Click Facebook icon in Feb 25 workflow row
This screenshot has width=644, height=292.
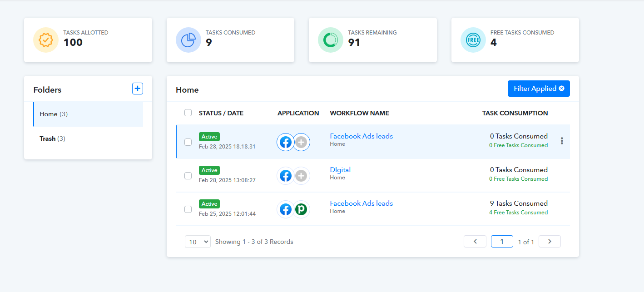point(286,209)
